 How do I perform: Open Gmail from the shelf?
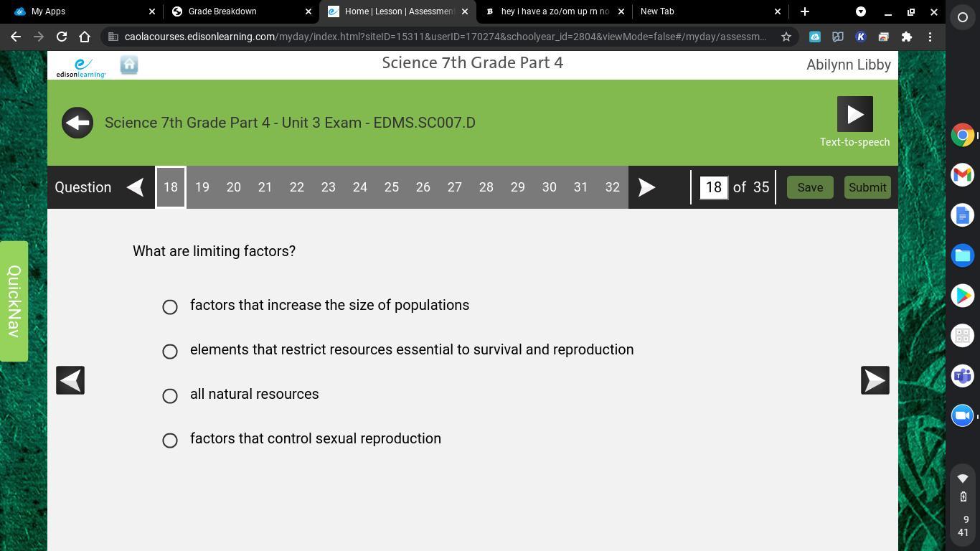(962, 175)
